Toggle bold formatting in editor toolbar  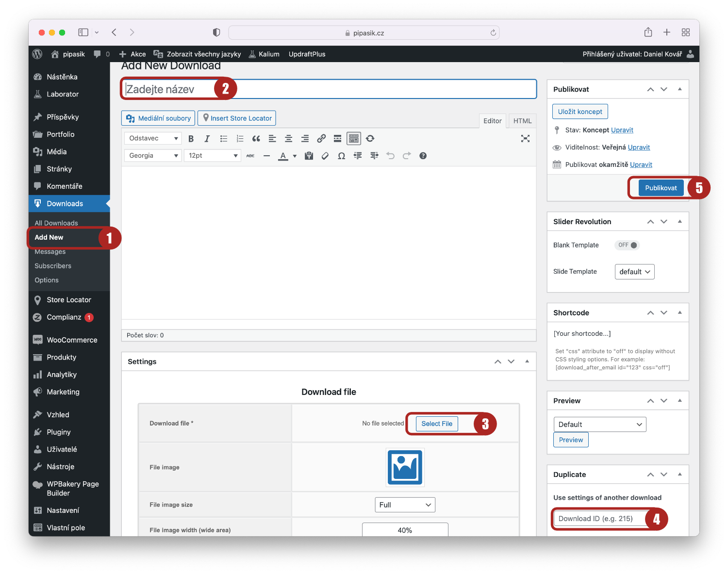[x=191, y=139]
